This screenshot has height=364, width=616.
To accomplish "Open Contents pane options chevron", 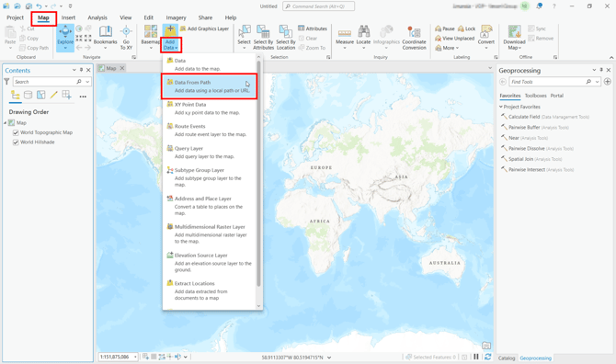I will point(74,70).
